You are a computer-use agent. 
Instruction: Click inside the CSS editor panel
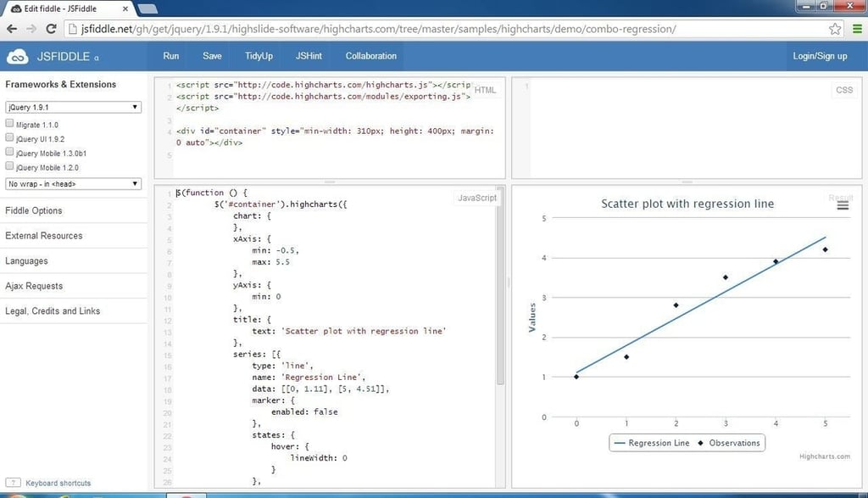pos(687,128)
